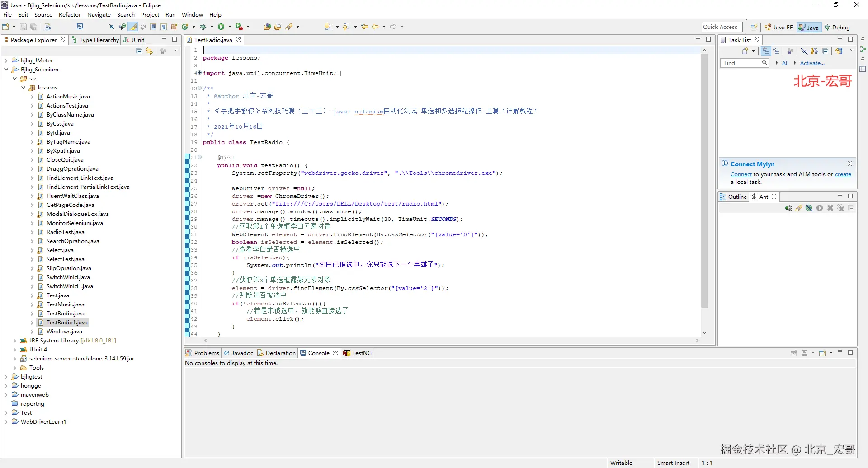
Task: Click Collapse All in Package Explorer
Action: pos(139,51)
